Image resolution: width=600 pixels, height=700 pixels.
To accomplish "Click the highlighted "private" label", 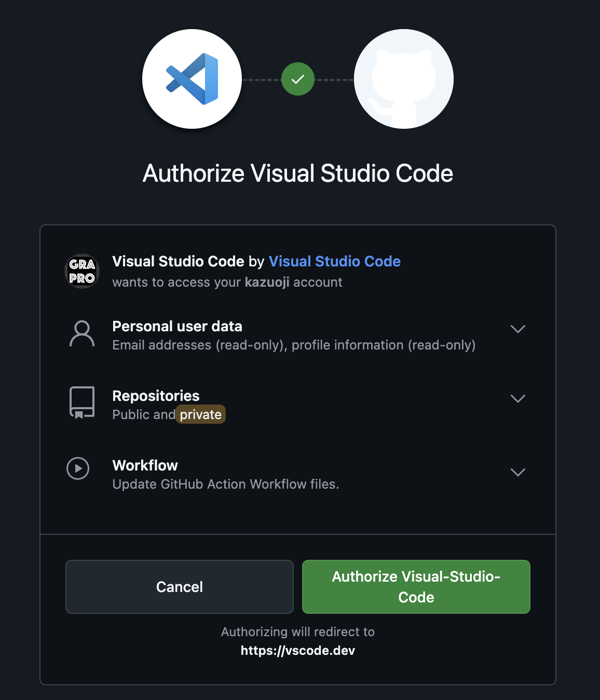I will 201,414.
